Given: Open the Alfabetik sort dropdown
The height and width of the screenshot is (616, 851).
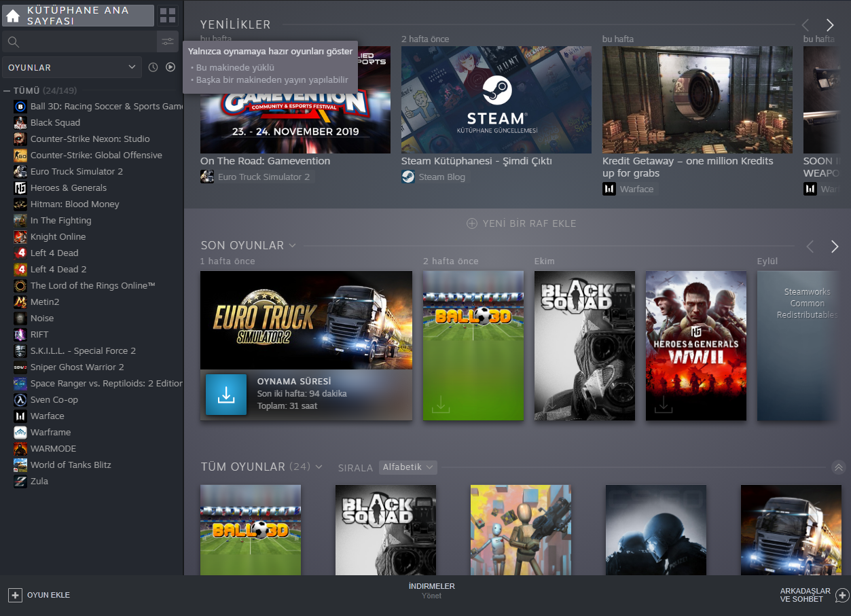Looking at the screenshot, I should pos(408,467).
